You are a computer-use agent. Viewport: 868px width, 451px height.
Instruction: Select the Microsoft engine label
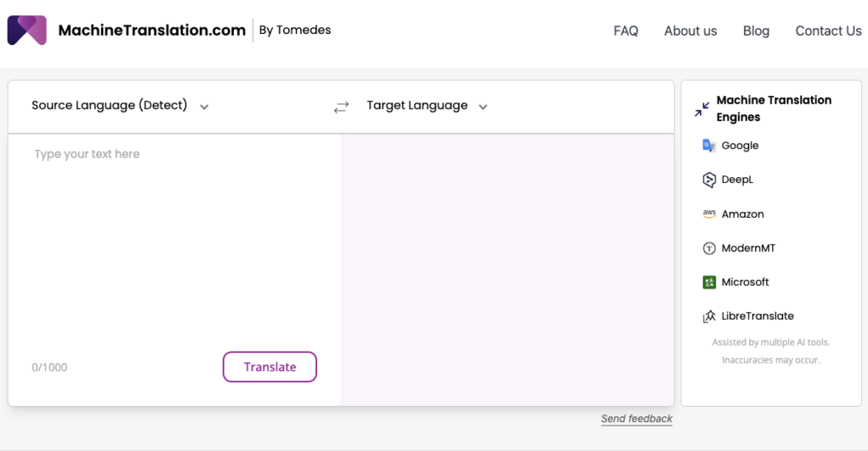click(744, 282)
